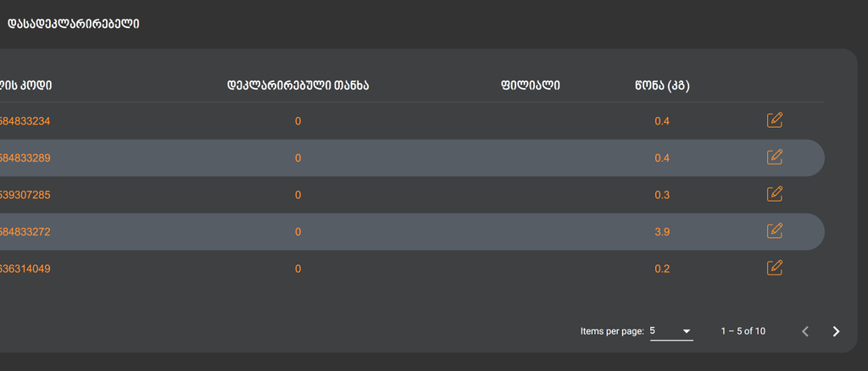
Task: Click tracking code 639307285
Action: tap(25, 195)
